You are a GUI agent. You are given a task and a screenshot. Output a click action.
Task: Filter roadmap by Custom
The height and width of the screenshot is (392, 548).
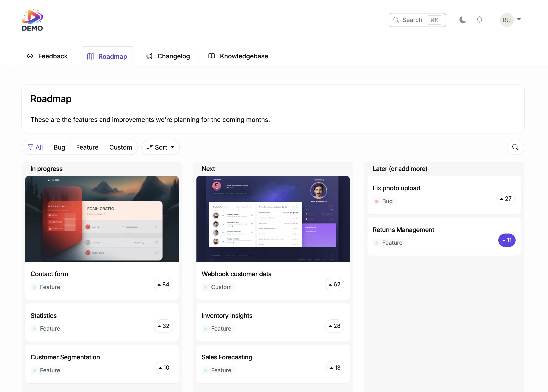point(120,147)
